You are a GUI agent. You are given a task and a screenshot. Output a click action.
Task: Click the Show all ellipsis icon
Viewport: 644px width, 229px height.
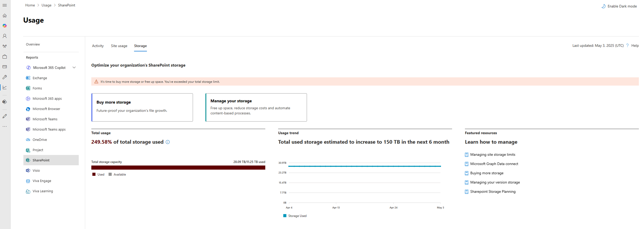[4, 126]
